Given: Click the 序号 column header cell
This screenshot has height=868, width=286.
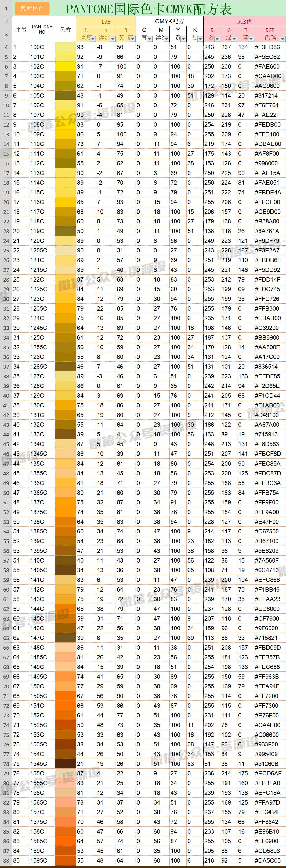Looking at the screenshot, I should click(x=21, y=29).
